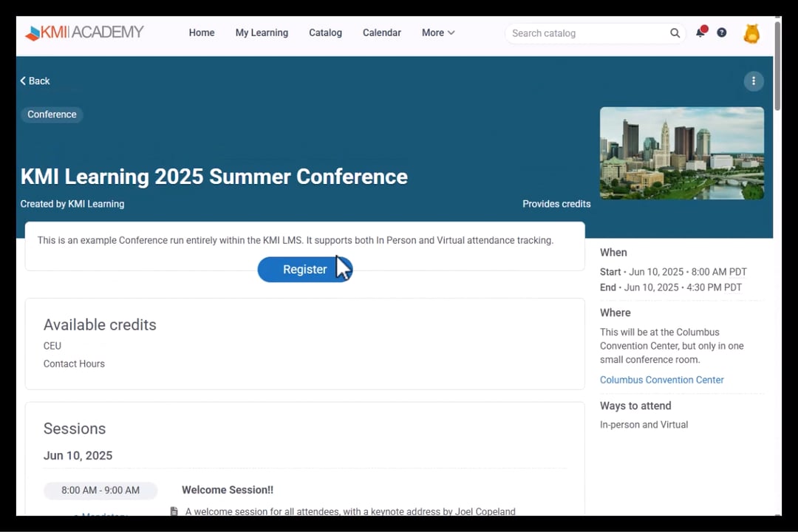Open My Learning
This screenshot has height=532, width=798.
tap(262, 33)
